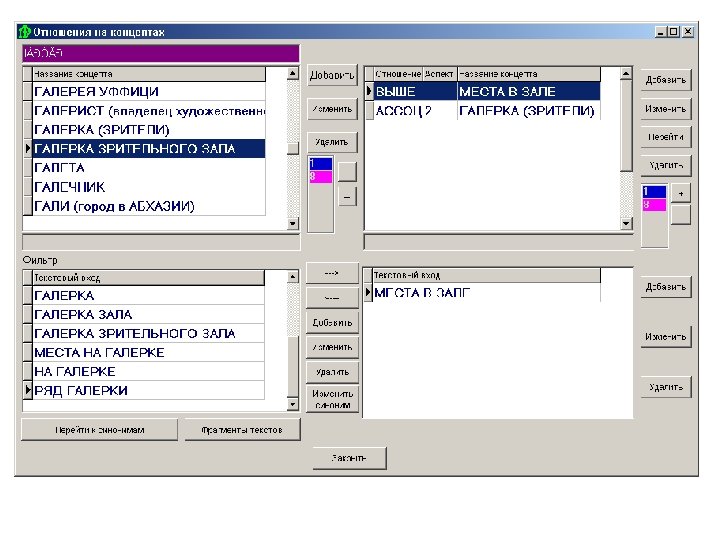Click Удалить button beside concept name list
This screenshot has width=720, height=540.
[x=332, y=142]
